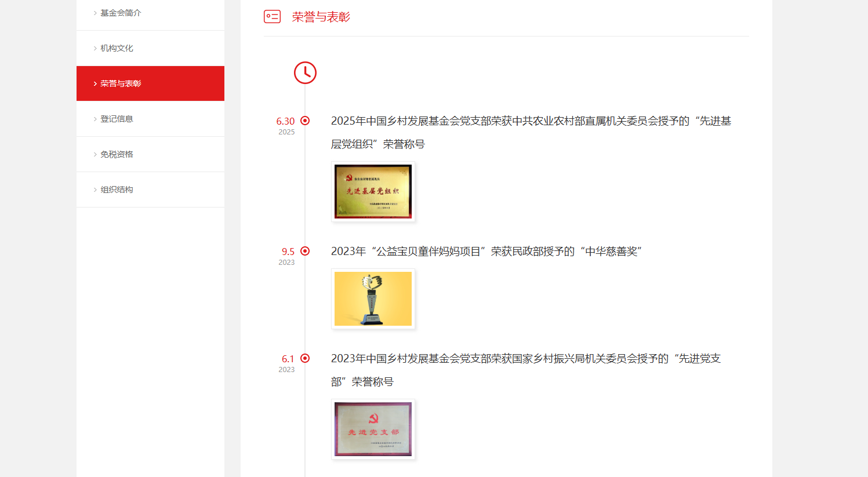
Task: Click the 6.1 2023 timeline marker dot
Action: (x=305, y=358)
